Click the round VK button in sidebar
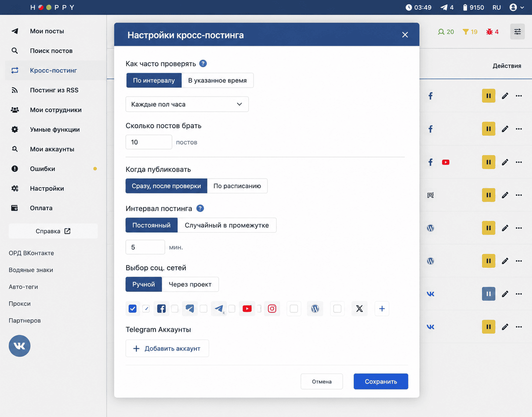532x417 pixels. coord(20,346)
